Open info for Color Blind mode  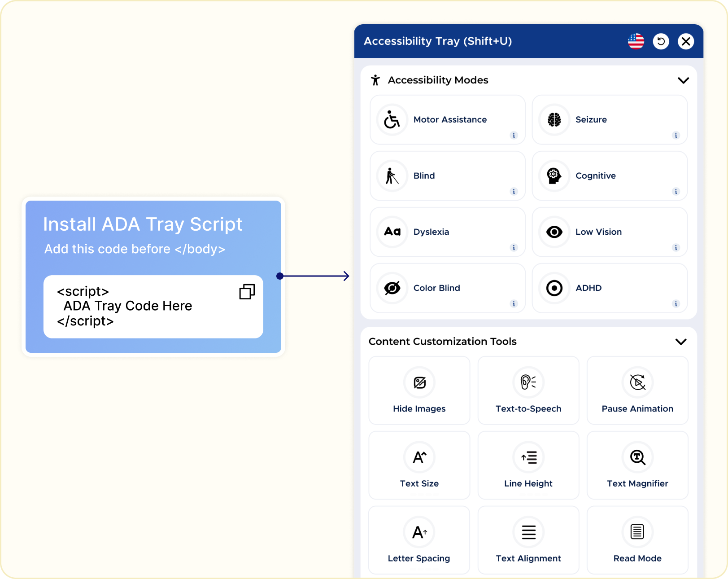514,304
